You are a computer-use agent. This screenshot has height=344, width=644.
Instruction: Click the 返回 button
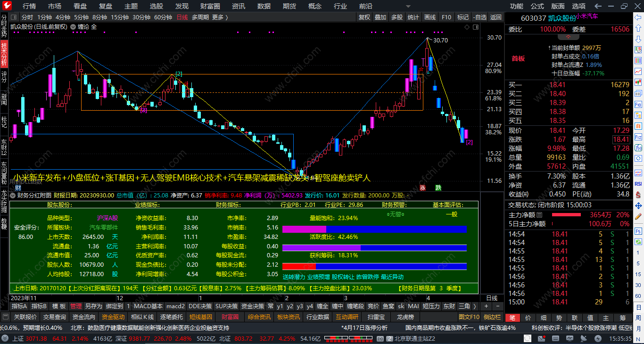click(x=496, y=17)
